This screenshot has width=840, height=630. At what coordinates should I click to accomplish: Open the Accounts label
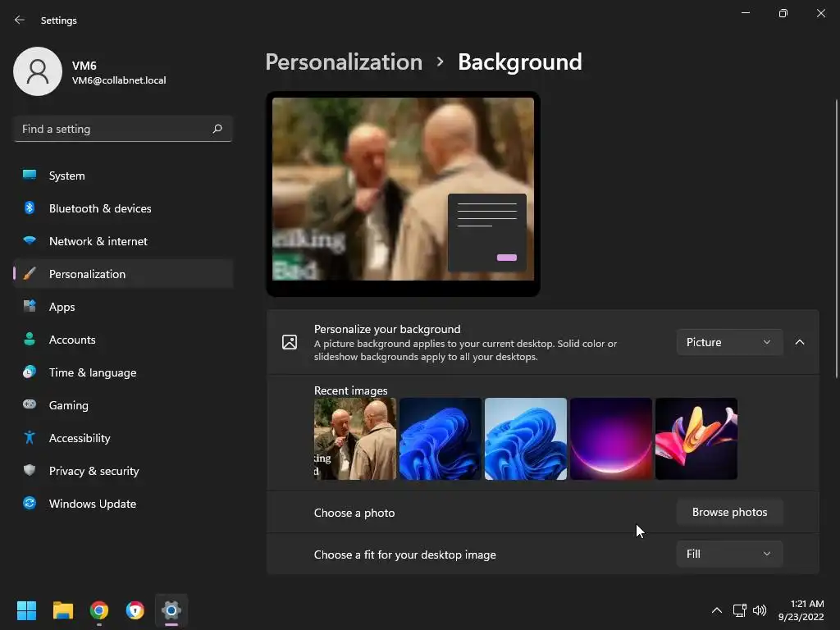point(72,340)
